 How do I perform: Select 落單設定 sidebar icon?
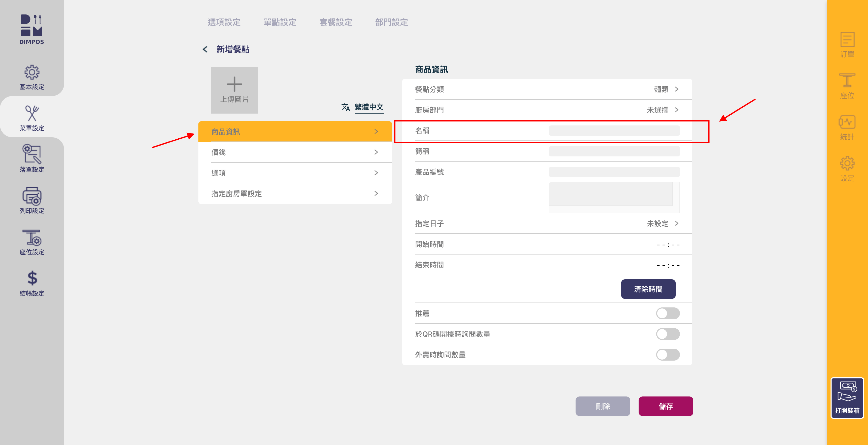click(32, 154)
